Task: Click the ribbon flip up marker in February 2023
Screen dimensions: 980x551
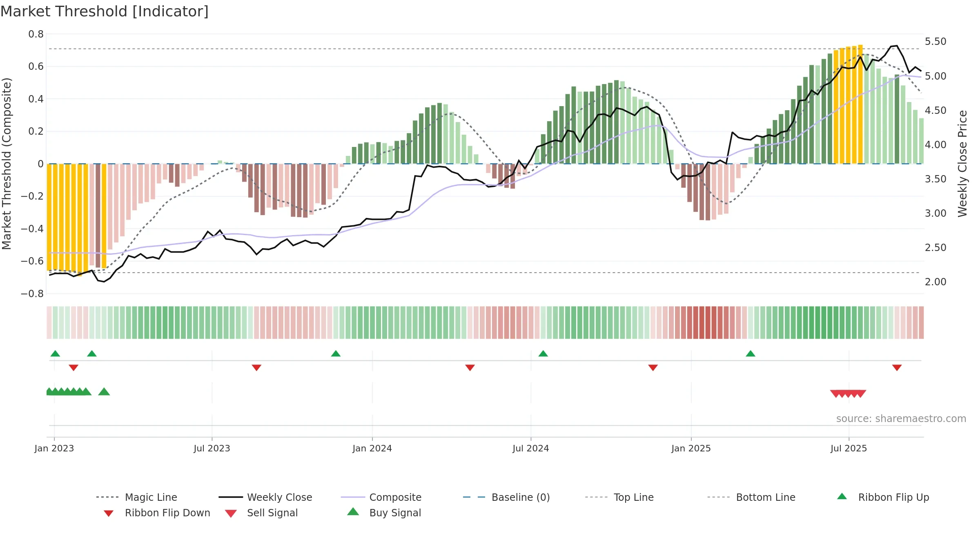Action: [x=92, y=353]
